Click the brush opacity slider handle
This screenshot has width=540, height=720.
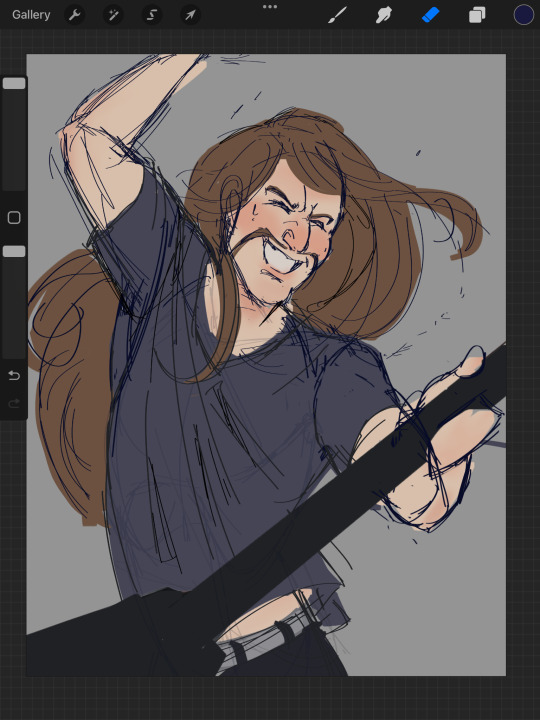coord(14,251)
